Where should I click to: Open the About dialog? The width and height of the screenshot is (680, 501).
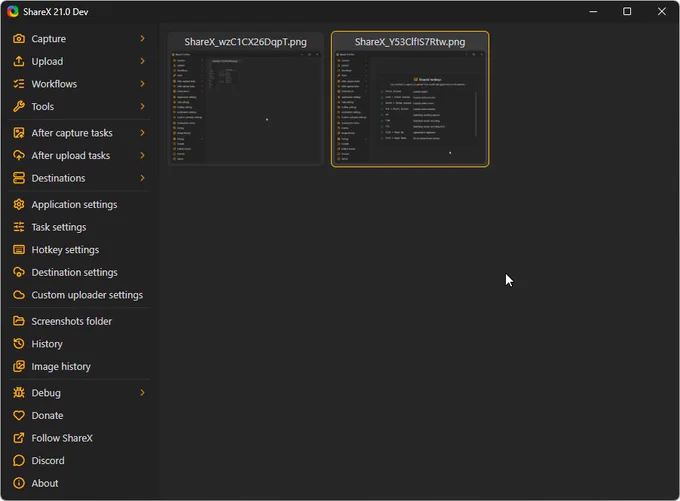(x=79, y=483)
